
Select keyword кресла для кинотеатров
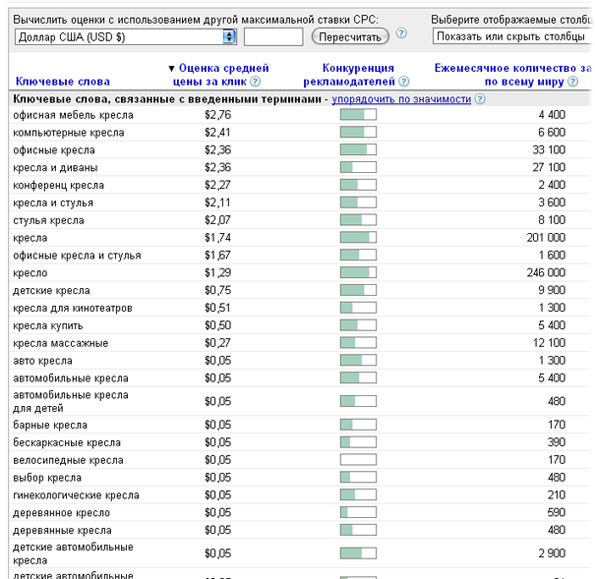[73, 308]
